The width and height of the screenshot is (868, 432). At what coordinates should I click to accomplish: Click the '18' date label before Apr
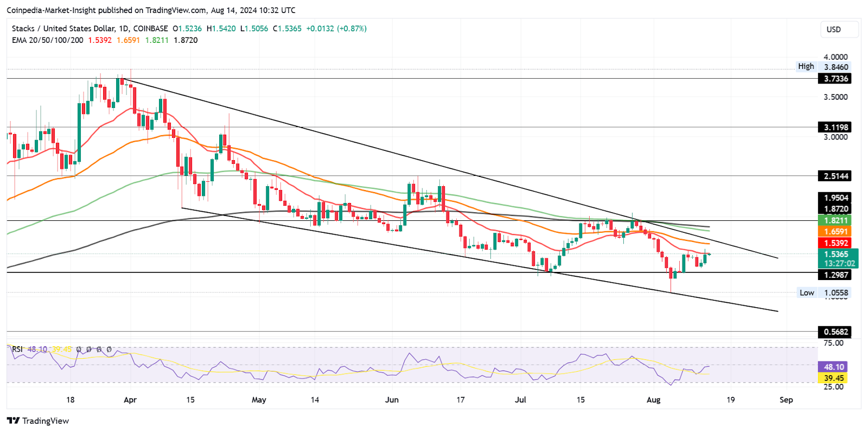[x=70, y=400]
